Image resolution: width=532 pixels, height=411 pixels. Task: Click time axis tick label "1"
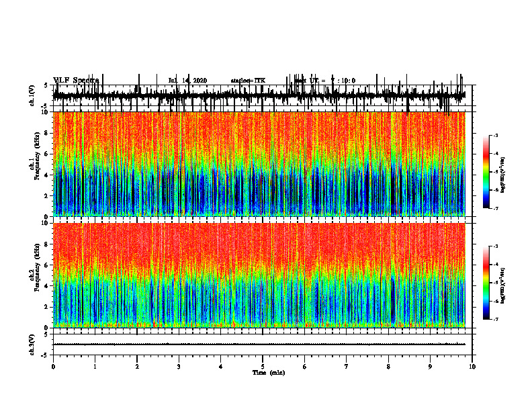point(95,367)
